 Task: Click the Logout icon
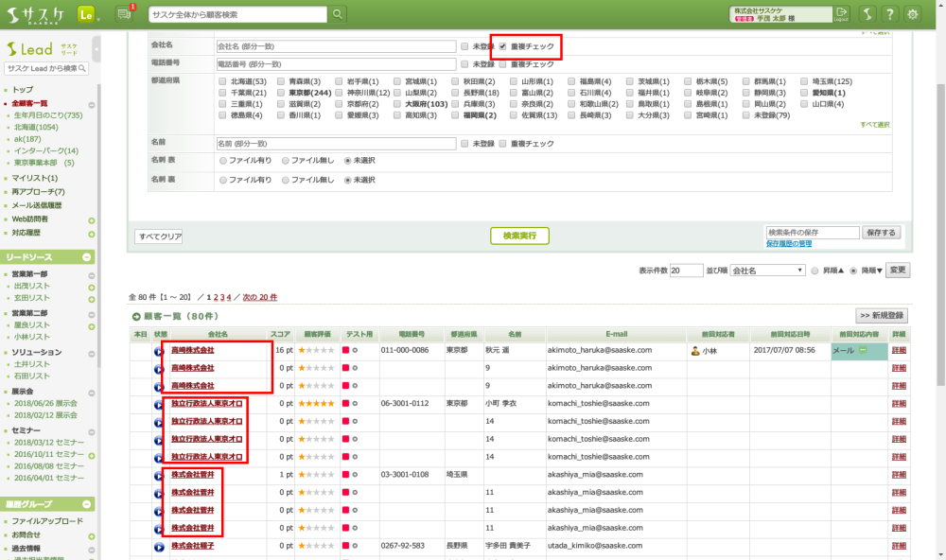tap(842, 13)
